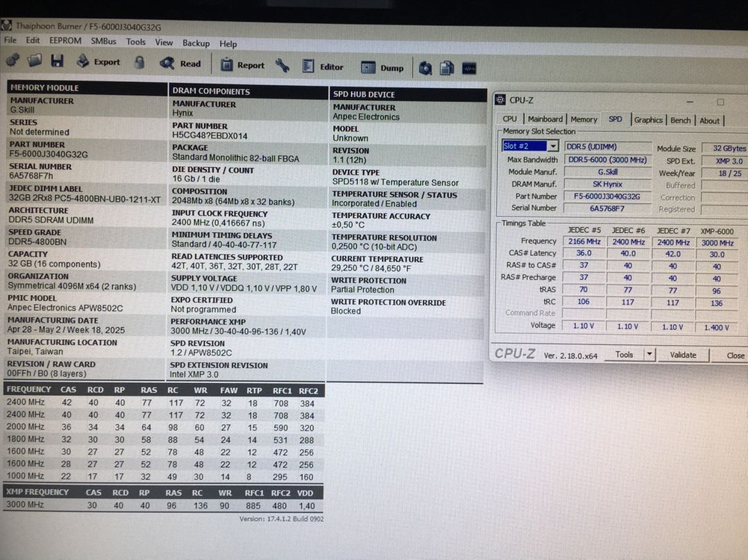748x560 pixels.
Task: Click the 1800 MHz row in frequency table
Action: [163, 440]
